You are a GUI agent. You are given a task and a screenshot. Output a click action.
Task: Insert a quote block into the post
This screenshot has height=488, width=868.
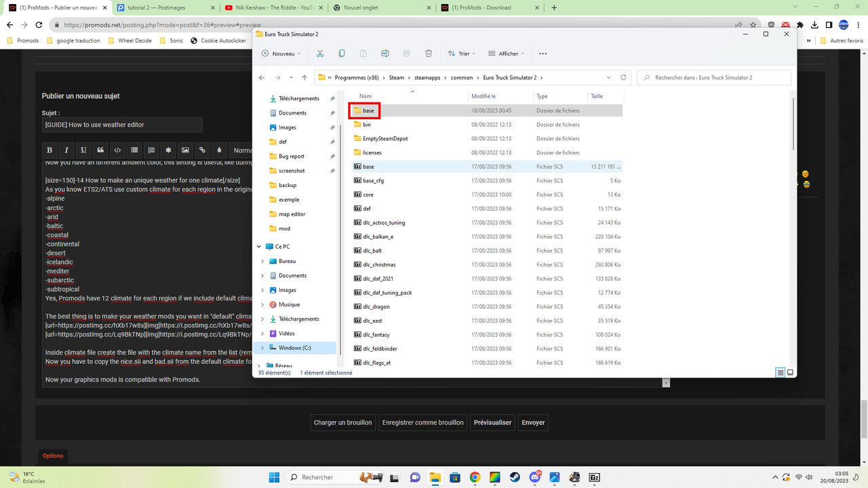click(x=101, y=150)
